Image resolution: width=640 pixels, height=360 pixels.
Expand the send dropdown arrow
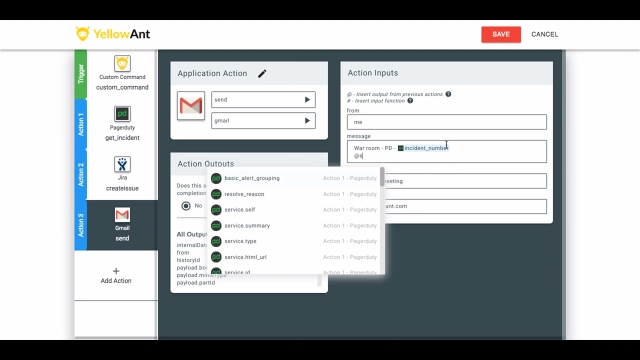point(307,100)
